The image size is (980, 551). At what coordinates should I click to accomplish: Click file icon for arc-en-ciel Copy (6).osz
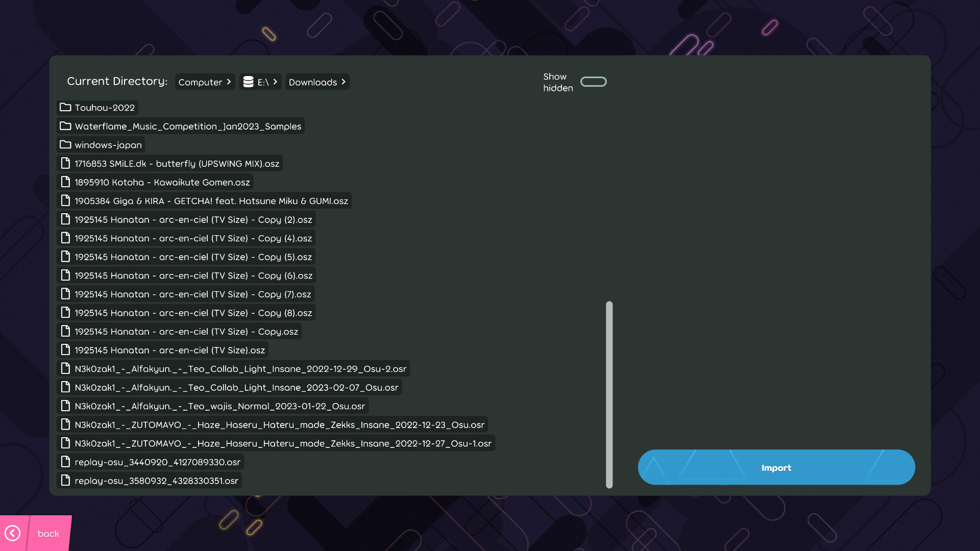click(x=65, y=275)
